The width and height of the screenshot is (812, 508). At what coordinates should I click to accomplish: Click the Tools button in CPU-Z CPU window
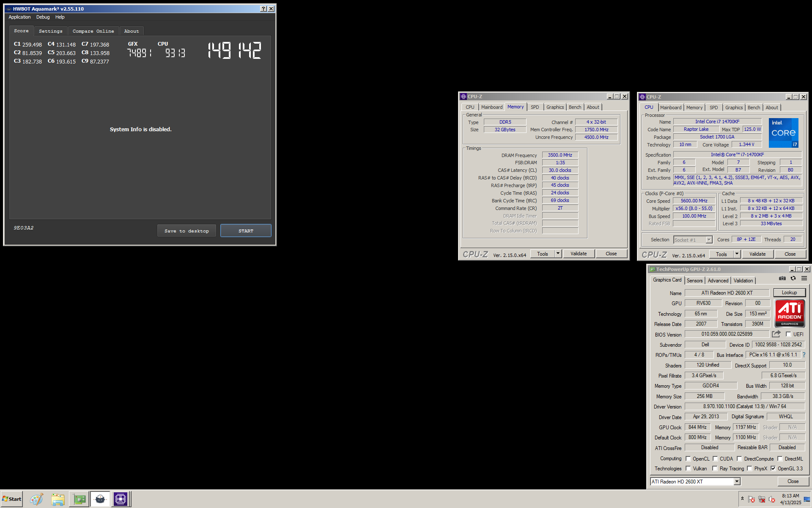point(721,254)
